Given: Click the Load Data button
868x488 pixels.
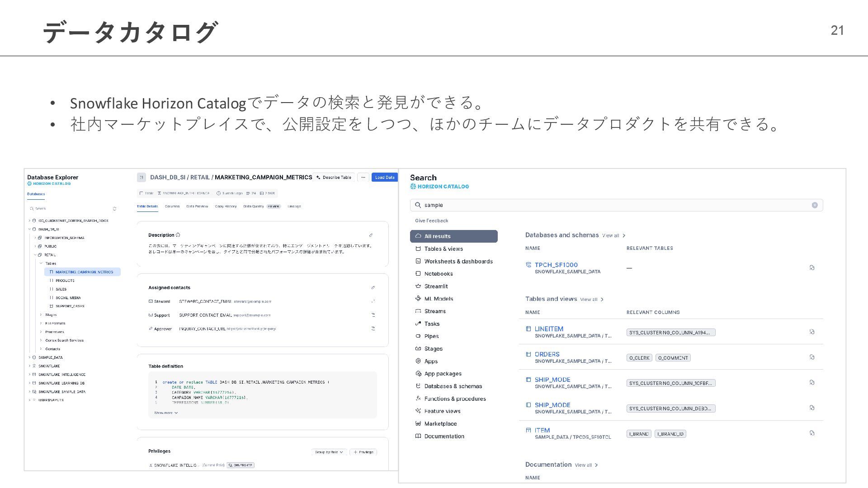Looking at the screenshot, I should [x=384, y=178].
